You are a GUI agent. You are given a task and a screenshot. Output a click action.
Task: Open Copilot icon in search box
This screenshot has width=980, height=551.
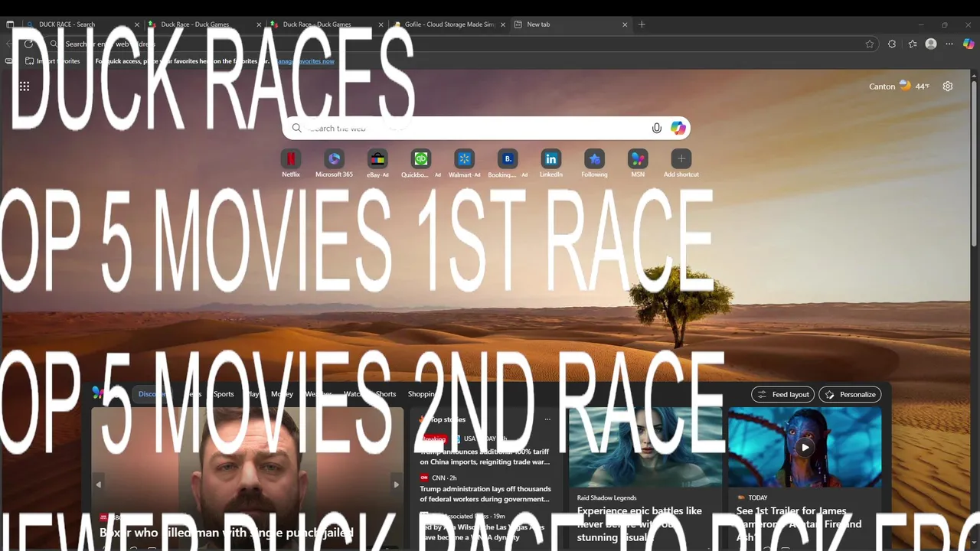678,128
